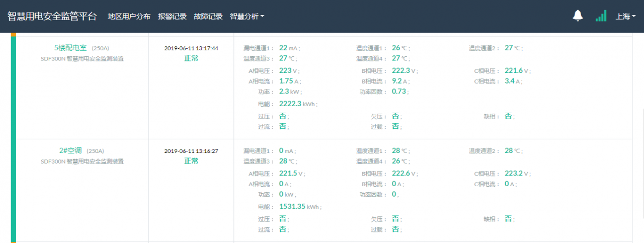Click 正常 status of 5楼配电室

pyautogui.click(x=191, y=58)
